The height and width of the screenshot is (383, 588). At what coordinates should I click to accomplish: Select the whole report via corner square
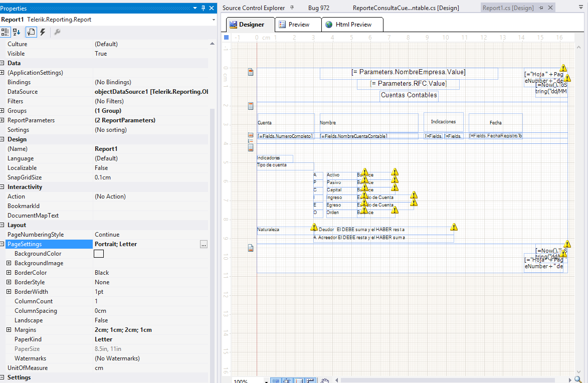[226, 37]
